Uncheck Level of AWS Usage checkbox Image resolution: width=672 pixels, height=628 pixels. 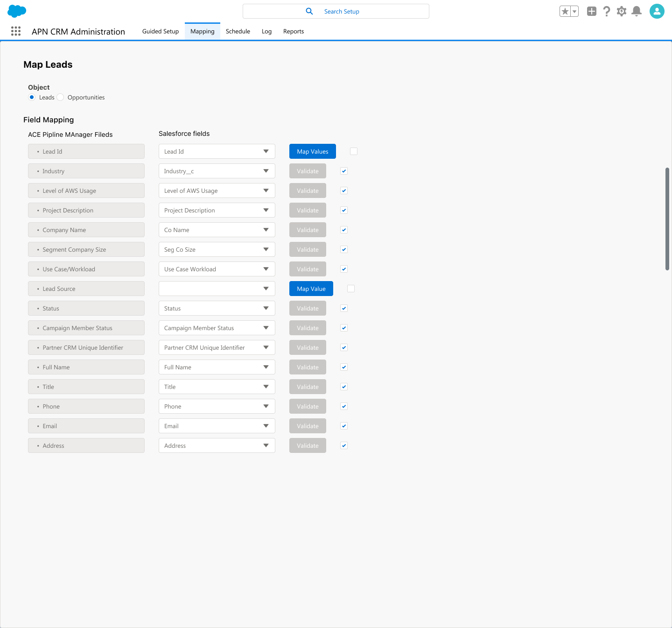[x=344, y=191]
